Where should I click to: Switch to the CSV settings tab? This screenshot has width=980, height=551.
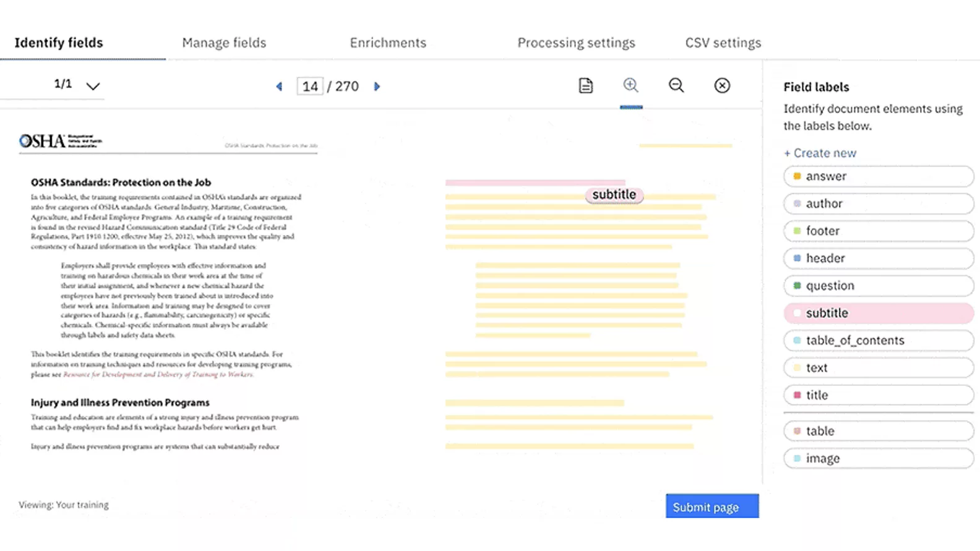coord(723,43)
